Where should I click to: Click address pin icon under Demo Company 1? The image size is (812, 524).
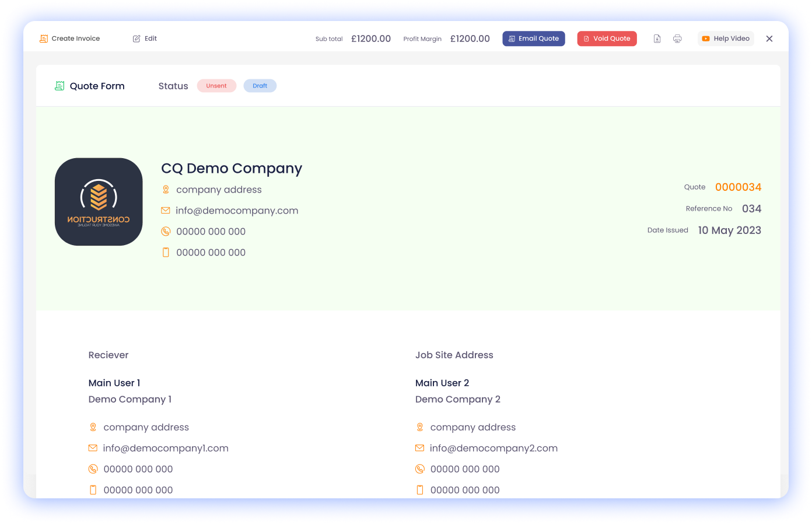[x=93, y=427]
